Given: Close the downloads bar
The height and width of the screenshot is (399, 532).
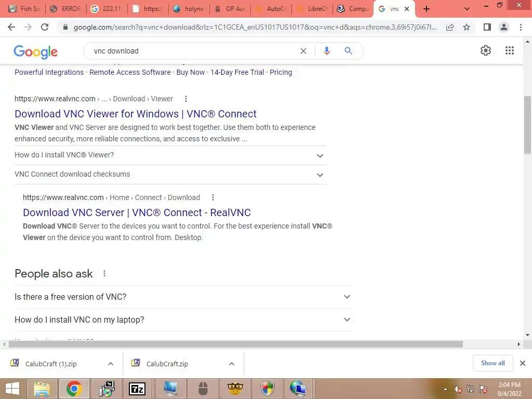Looking at the screenshot, I should [x=523, y=363].
